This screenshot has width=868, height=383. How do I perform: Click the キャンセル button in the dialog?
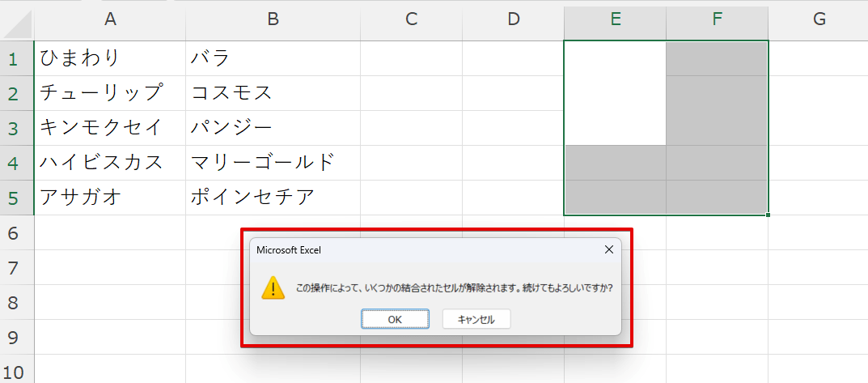[476, 319]
